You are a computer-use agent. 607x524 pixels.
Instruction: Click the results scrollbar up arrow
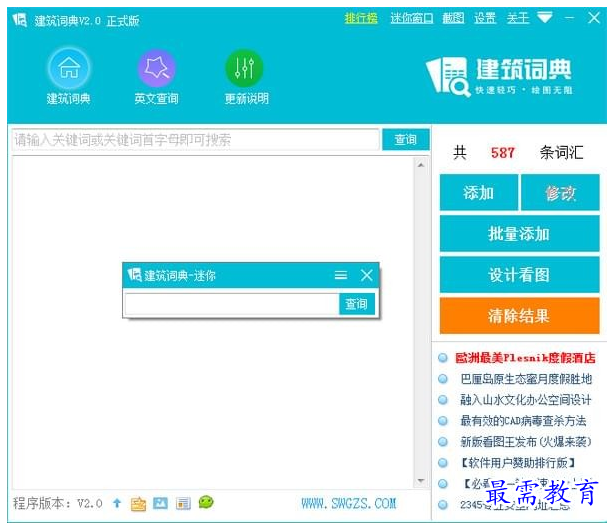(421, 165)
